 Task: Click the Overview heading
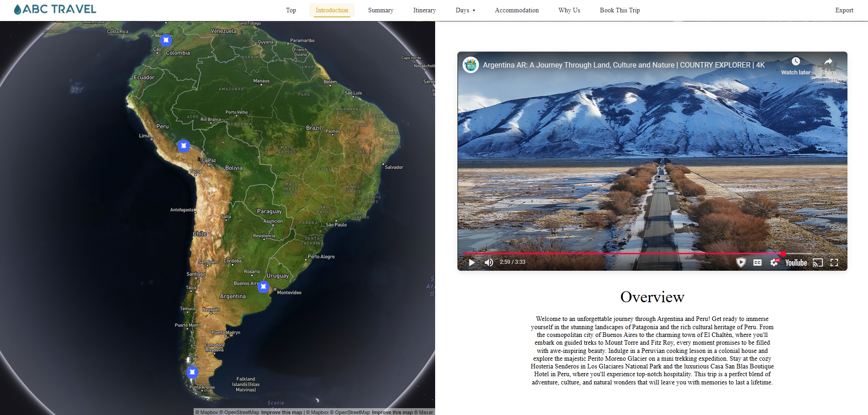[x=652, y=297]
